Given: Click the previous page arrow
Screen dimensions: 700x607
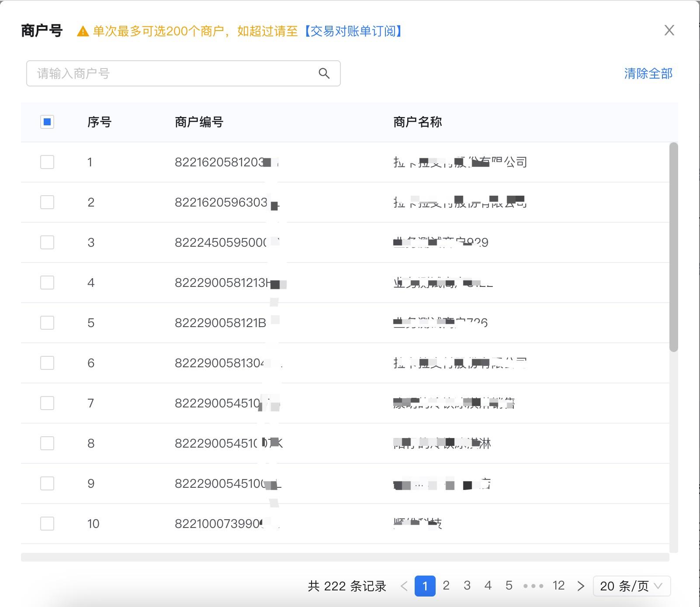Looking at the screenshot, I should (x=404, y=586).
